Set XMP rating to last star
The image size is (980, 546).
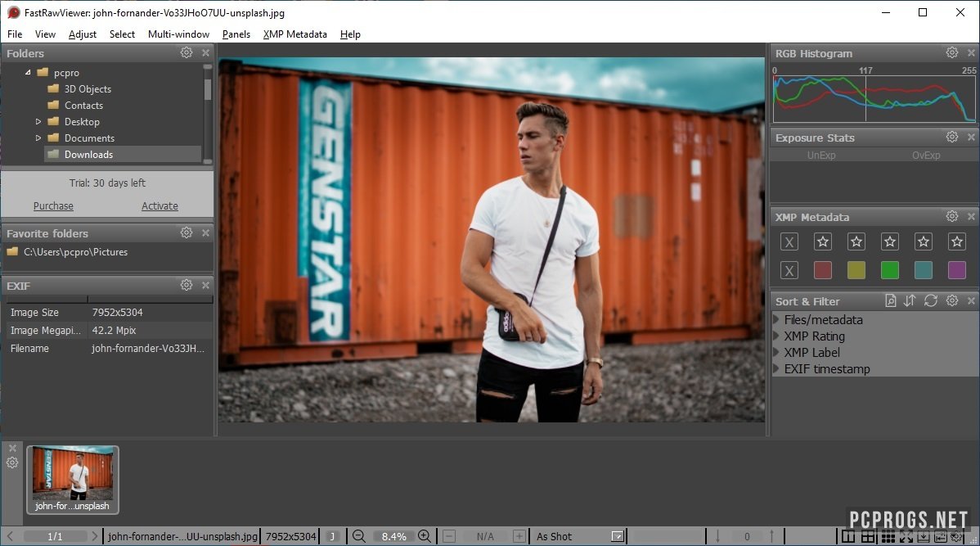pos(956,241)
